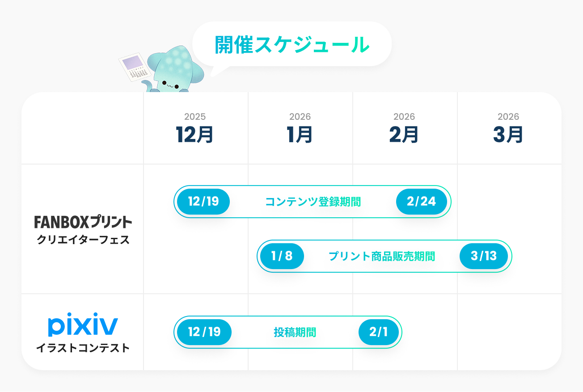Screen dimensions: 583x392
Task: Select the 12/19 badge on 投稿期間 bar
Action: click(x=204, y=332)
